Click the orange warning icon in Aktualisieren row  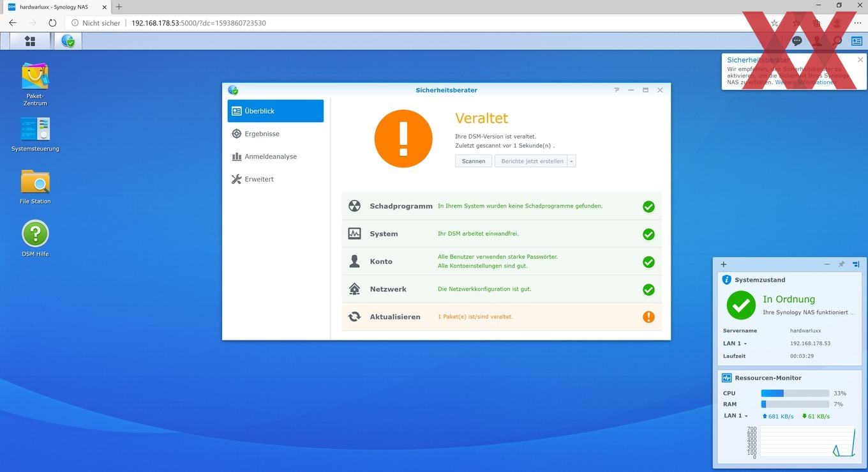pyautogui.click(x=648, y=317)
